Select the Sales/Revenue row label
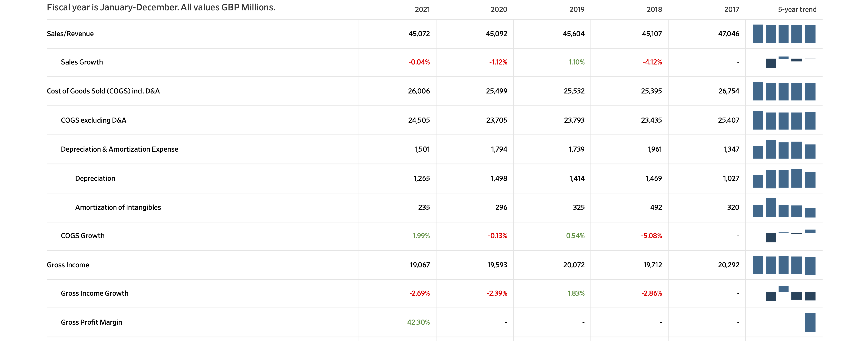Viewport: 868px width, 341px height. click(x=70, y=34)
